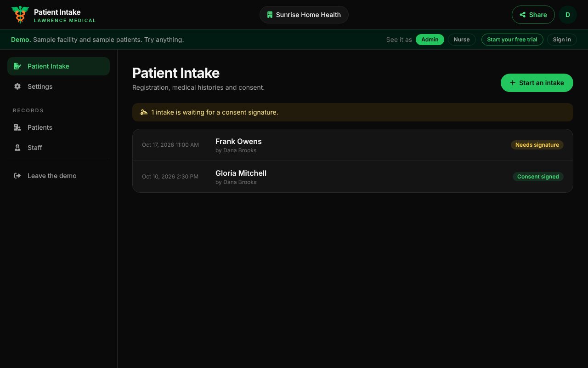Image resolution: width=588 pixels, height=368 pixels.
Task: Click Start your free trial
Action: (512, 40)
